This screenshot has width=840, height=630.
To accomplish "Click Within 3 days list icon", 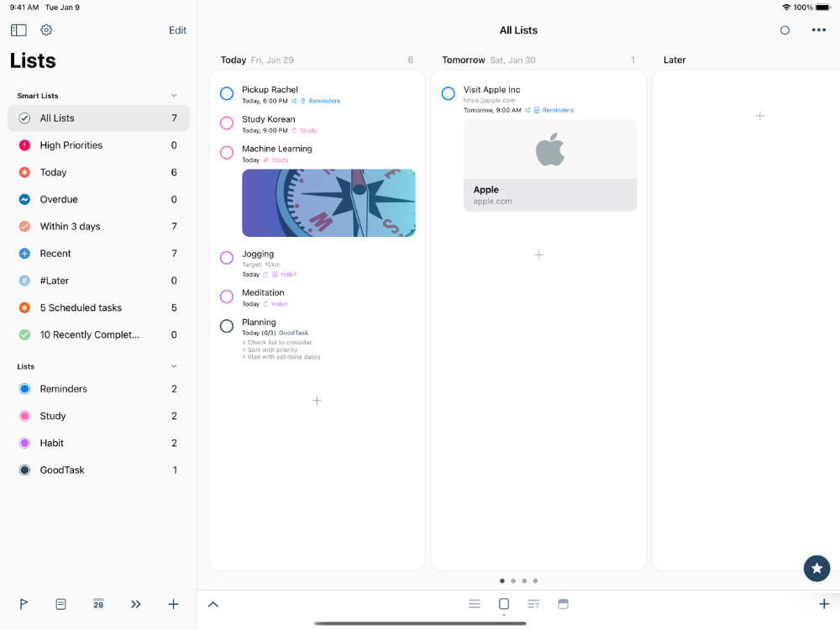I will (24, 226).
